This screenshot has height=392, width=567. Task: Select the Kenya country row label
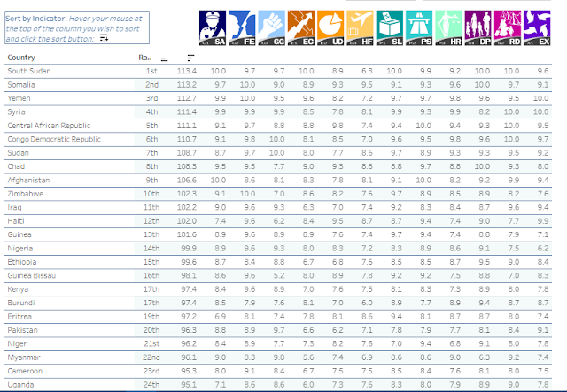coord(18,289)
